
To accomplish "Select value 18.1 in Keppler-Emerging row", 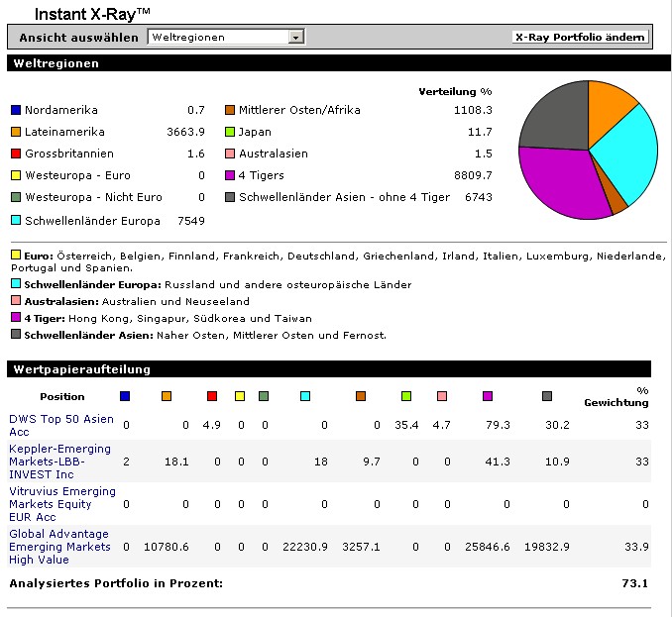I will tap(176, 462).
